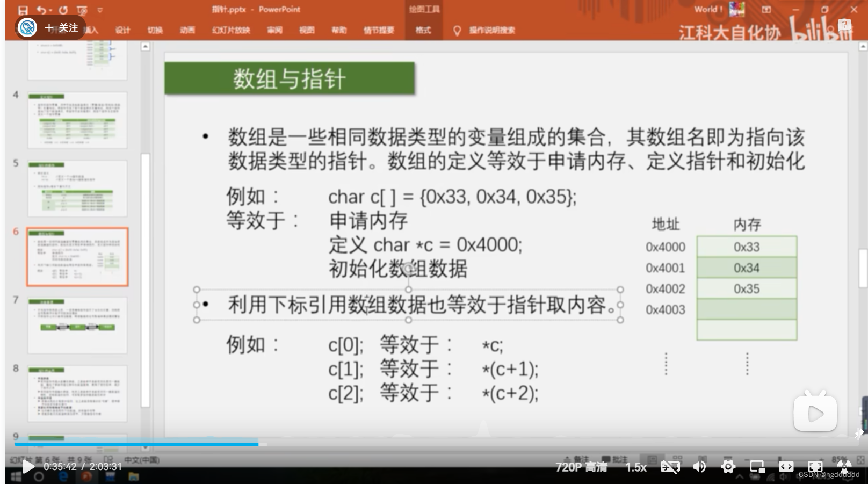Open the 幻灯片放映 ribbon tab
This screenshot has height=484, width=868.
click(231, 30)
